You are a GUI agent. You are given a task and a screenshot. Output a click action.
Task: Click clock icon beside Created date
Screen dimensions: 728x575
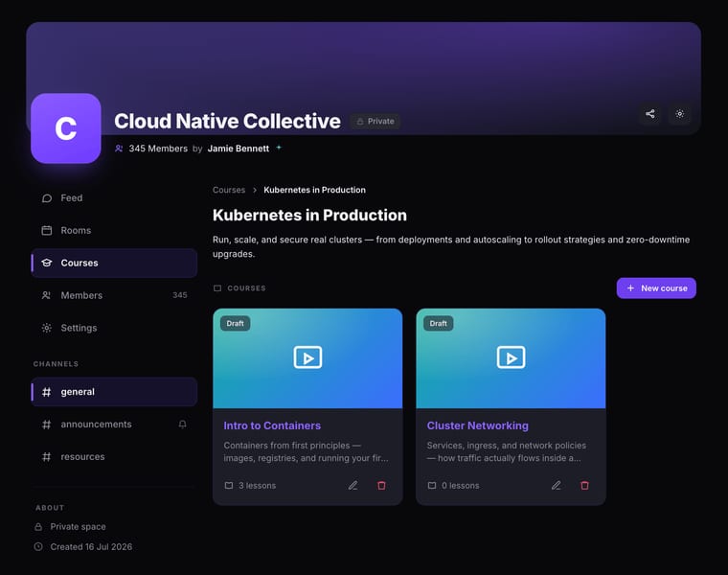tap(38, 547)
